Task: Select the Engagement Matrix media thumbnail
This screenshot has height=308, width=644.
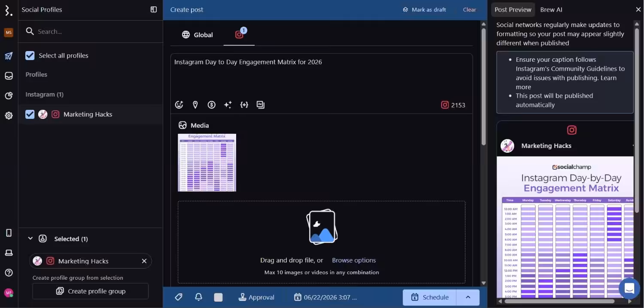Action: coord(207,163)
